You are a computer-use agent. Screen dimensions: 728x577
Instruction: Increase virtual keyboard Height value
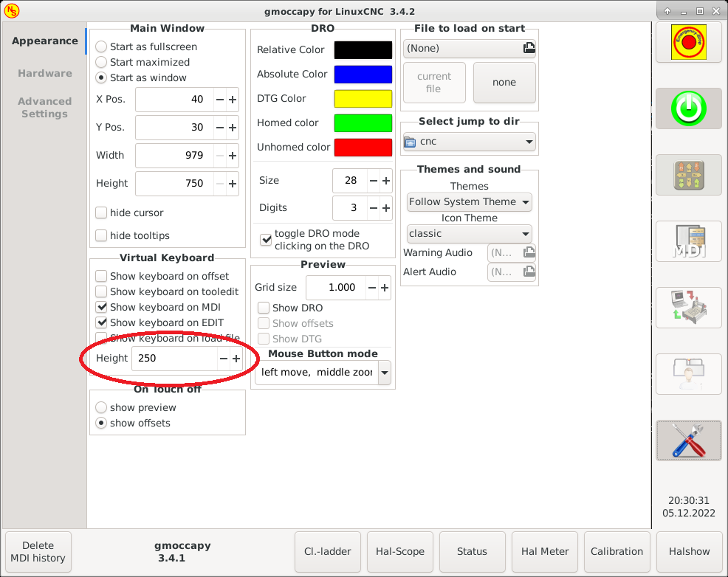click(236, 358)
